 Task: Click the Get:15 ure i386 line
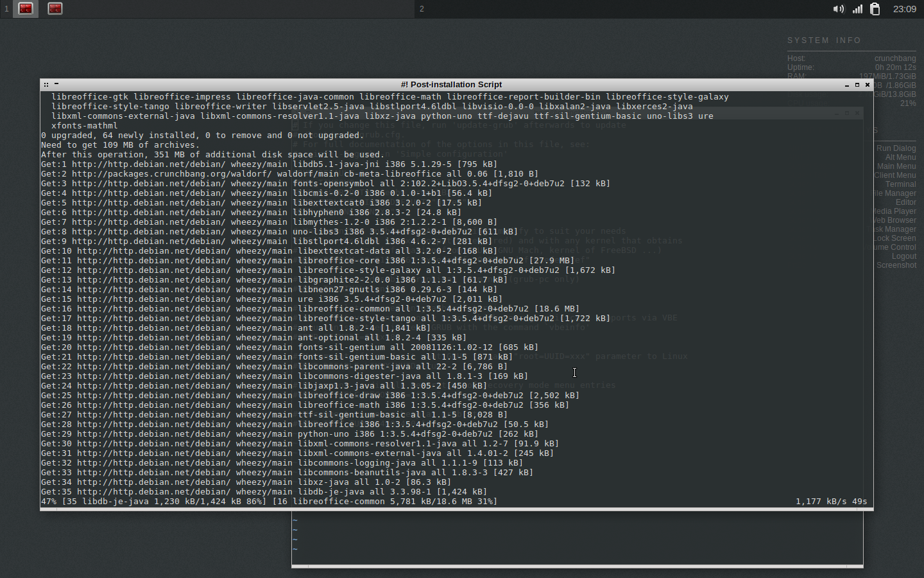pos(272,299)
